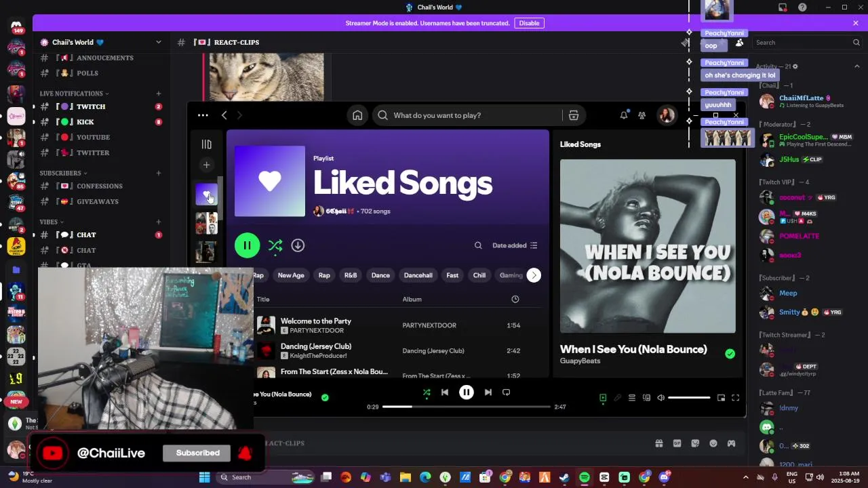Open Date added sort dropdown

click(515, 245)
